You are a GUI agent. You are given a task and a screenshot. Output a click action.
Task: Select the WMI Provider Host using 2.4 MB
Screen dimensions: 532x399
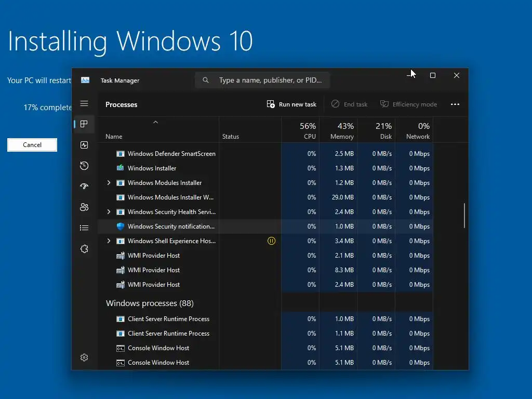tap(265, 285)
